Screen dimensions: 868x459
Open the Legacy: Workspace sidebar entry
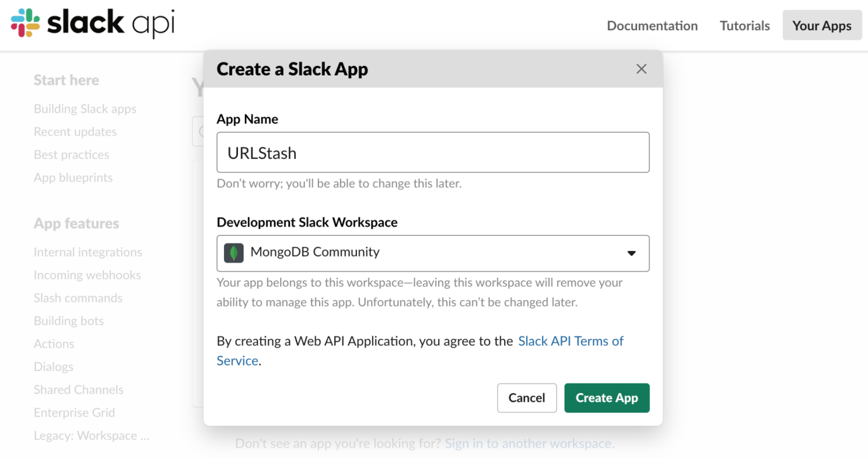coord(91,435)
